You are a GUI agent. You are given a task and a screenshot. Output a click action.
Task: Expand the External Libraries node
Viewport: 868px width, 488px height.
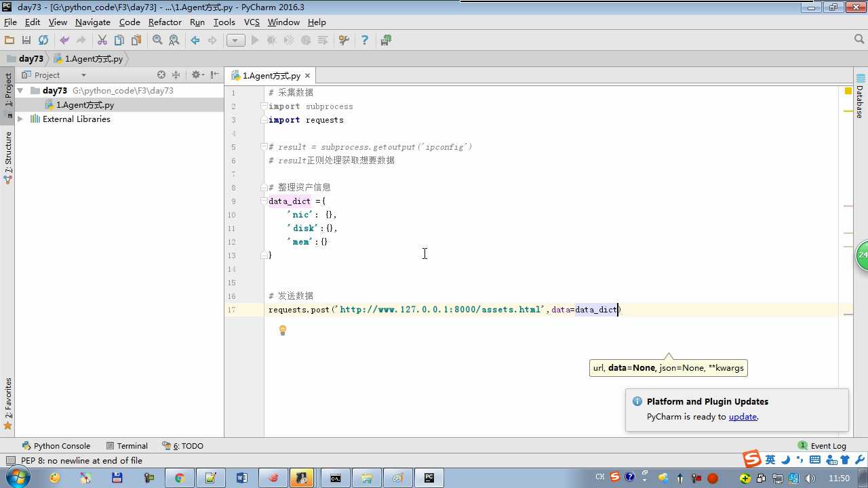(x=20, y=119)
